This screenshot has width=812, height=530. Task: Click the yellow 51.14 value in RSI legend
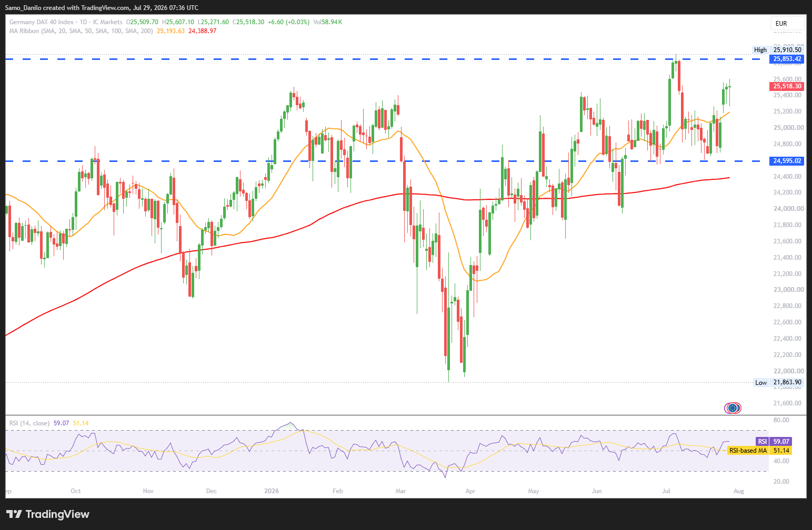[81, 423]
